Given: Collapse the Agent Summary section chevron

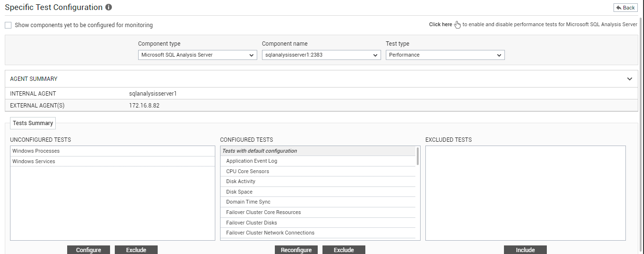Looking at the screenshot, I should tap(630, 79).
